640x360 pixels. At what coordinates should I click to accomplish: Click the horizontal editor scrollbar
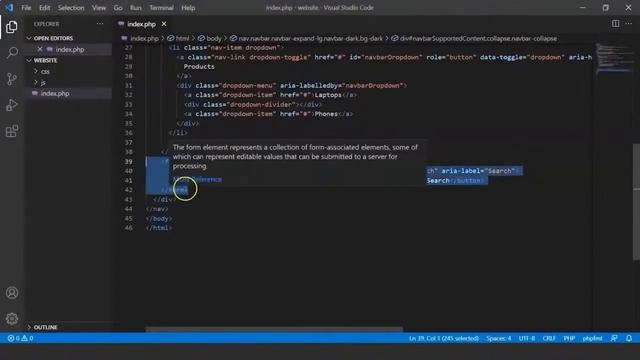tap(274, 329)
